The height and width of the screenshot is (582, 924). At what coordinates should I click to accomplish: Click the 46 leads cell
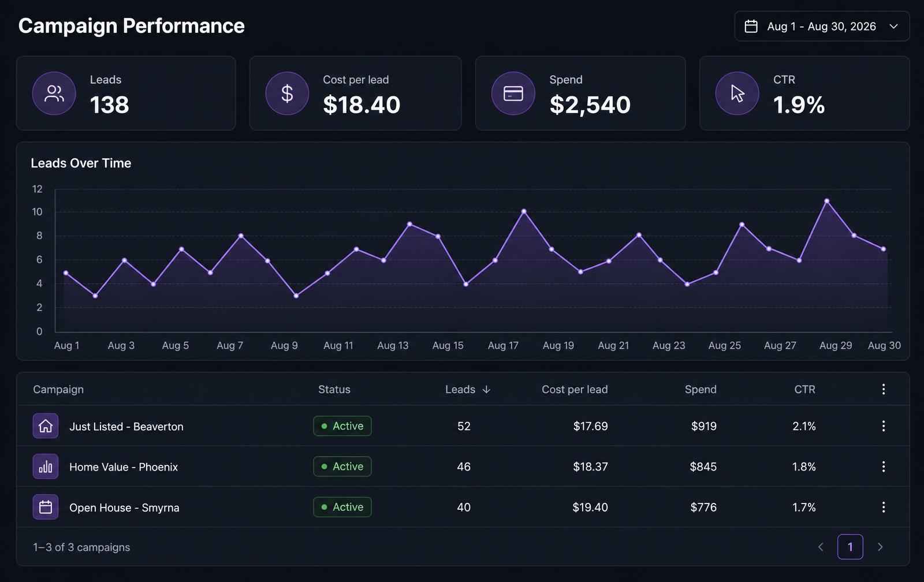point(464,467)
